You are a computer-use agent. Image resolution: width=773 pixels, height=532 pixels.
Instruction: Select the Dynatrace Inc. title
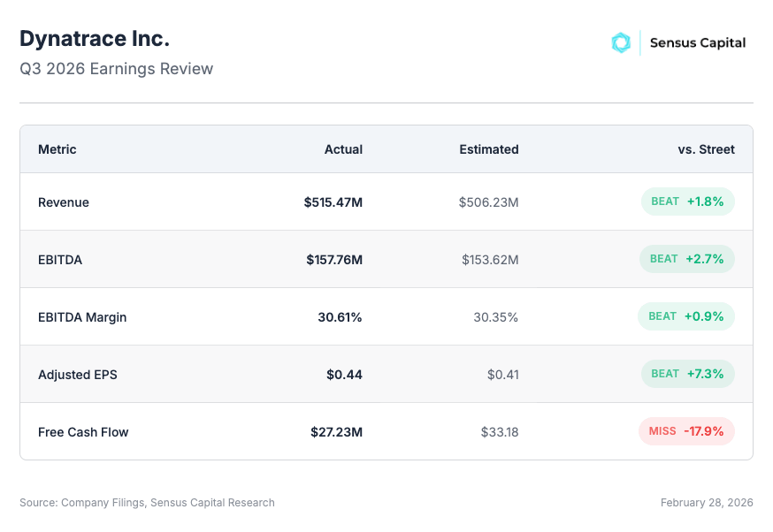tap(95, 38)
